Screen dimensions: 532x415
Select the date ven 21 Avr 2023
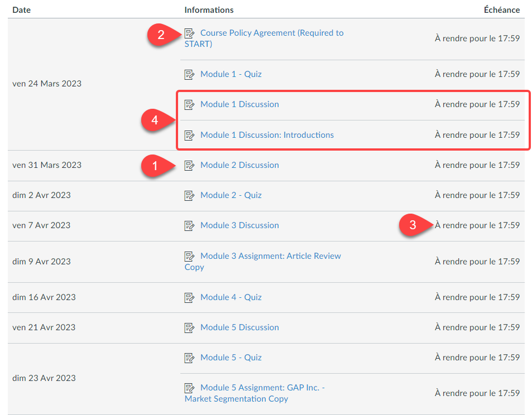pyautogui.click(x=44, y=327)
